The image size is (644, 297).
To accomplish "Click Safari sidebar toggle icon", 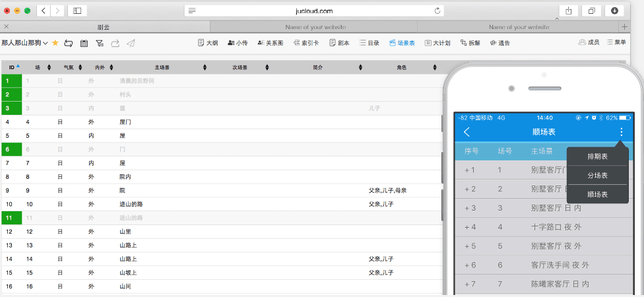I will click(77, 11).
